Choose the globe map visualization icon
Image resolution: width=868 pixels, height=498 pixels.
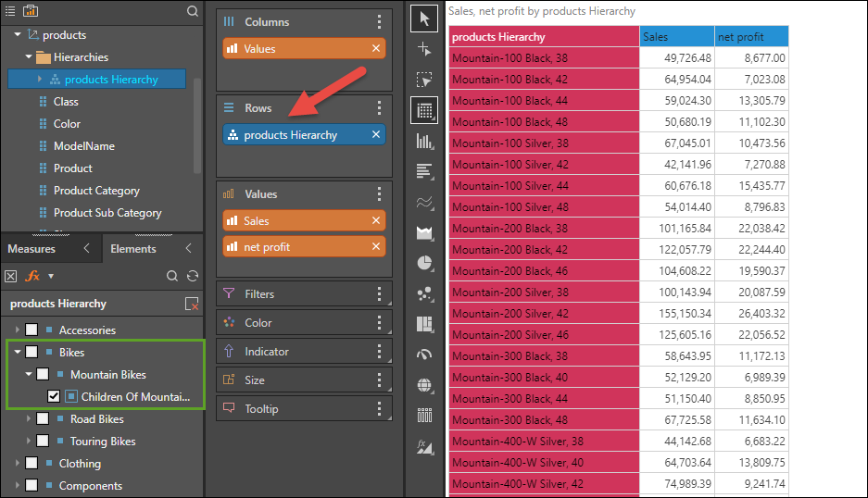click(424, 385)
